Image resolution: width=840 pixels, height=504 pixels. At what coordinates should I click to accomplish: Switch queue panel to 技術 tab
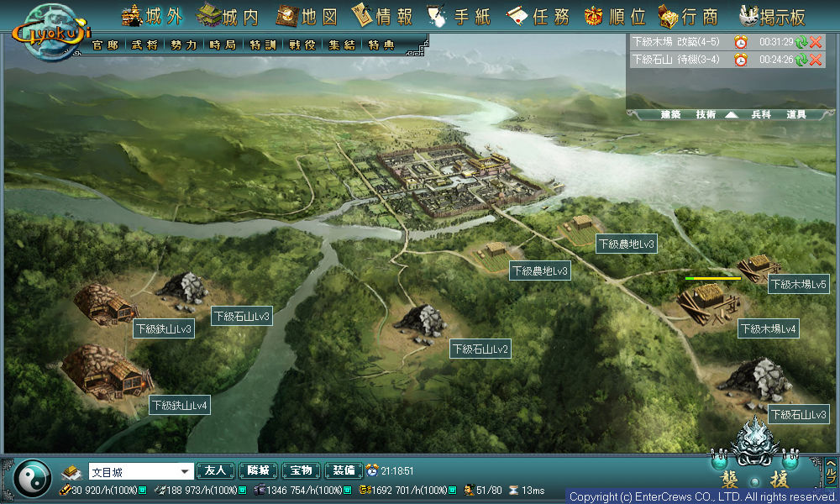(706, 114)
